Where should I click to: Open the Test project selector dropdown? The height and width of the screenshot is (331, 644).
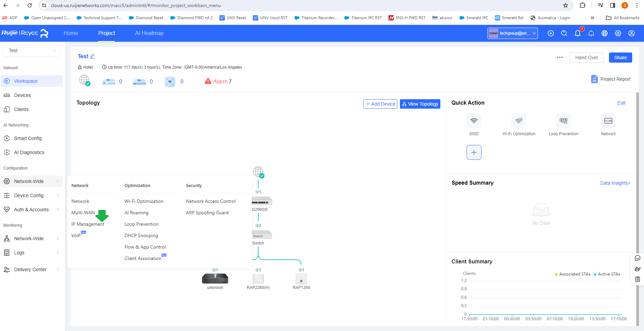coord(31,50)
